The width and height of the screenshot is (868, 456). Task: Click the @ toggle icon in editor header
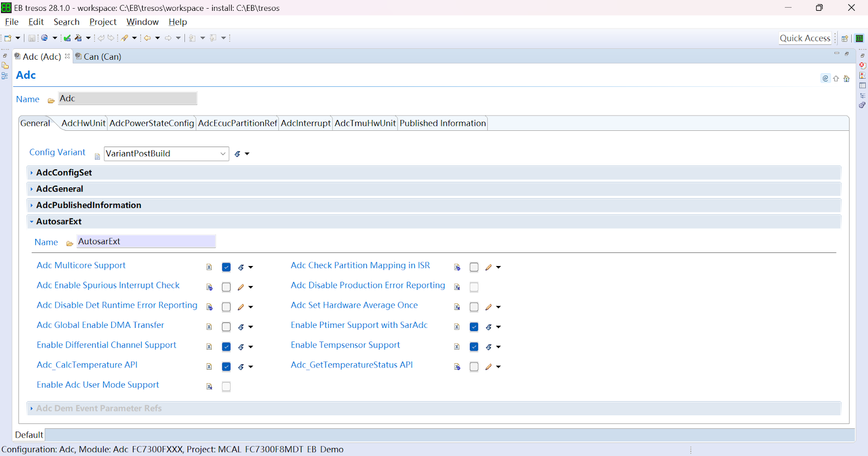coord(825,78)
